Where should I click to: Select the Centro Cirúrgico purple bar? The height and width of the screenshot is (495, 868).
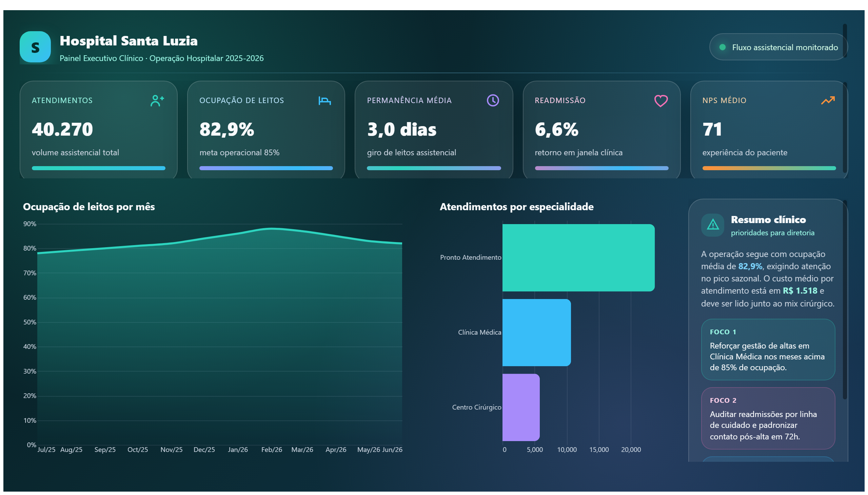click(x=520, y=407)
